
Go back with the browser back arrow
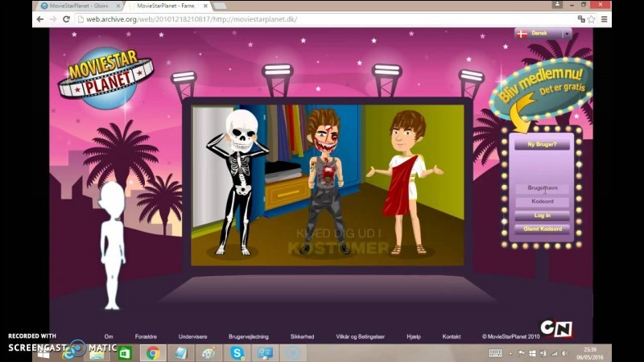39,19
